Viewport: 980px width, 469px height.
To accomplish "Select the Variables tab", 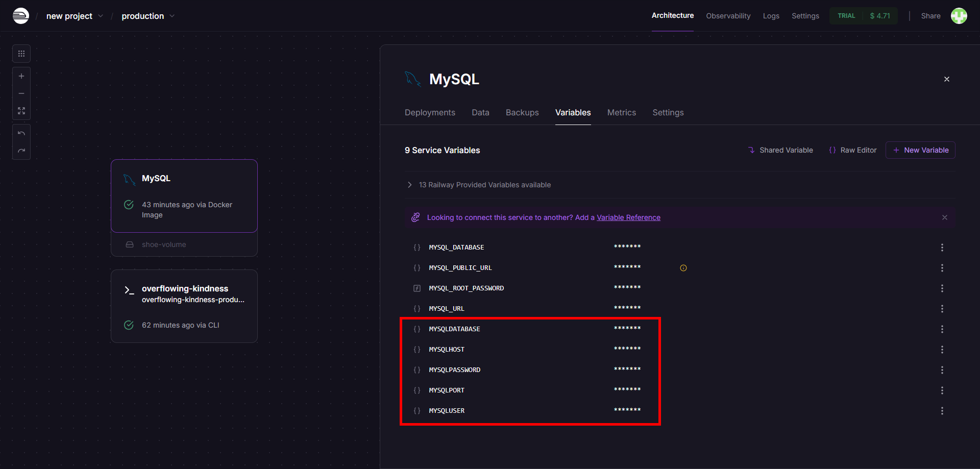I will tap(573, 112).
